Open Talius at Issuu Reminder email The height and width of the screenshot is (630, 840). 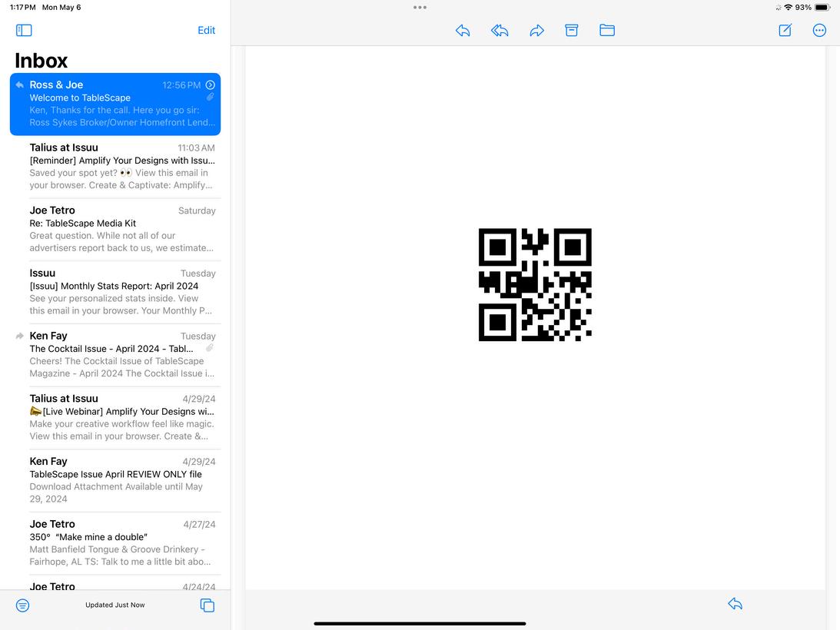[x=115, y=167]
